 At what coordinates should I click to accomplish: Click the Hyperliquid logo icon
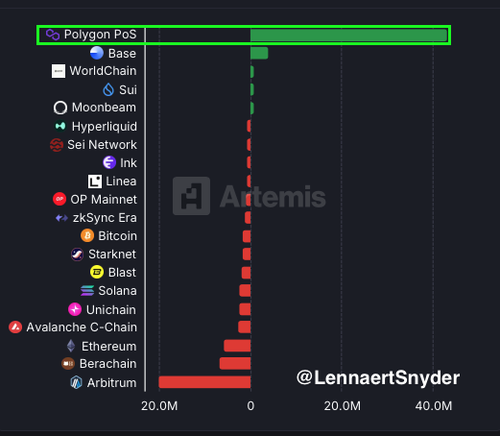[x=60, y=126]
